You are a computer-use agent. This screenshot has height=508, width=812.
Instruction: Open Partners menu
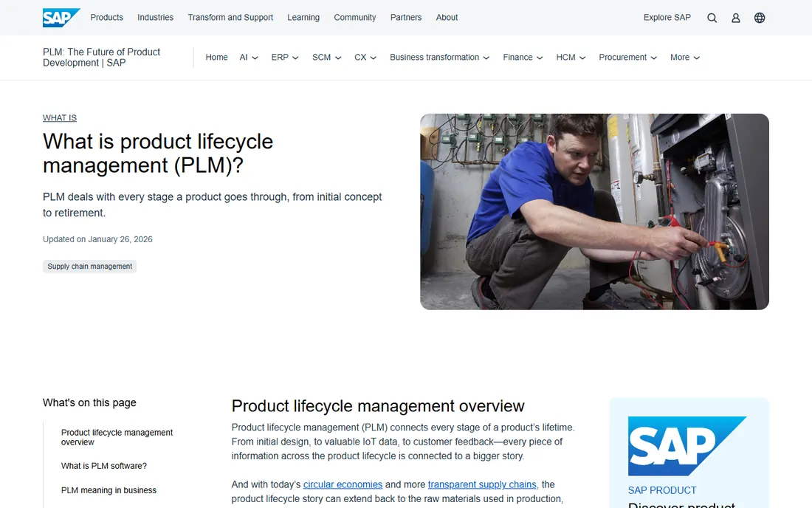click(406, 17)
